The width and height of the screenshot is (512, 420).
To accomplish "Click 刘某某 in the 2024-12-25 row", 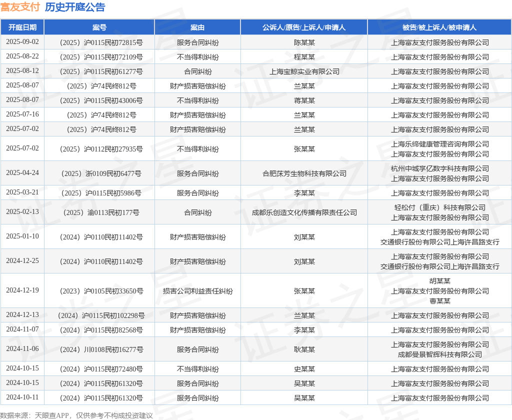I will pos(304,261).
